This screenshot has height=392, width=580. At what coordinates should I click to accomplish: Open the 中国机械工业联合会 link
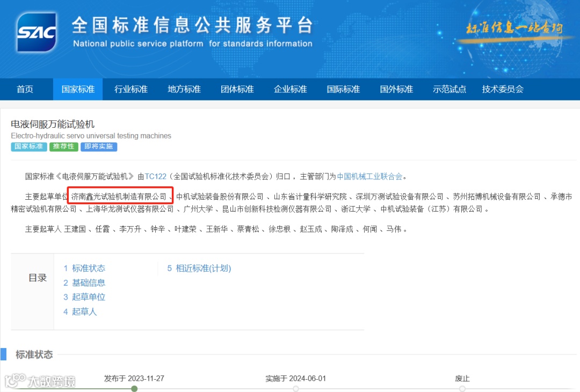369,176
